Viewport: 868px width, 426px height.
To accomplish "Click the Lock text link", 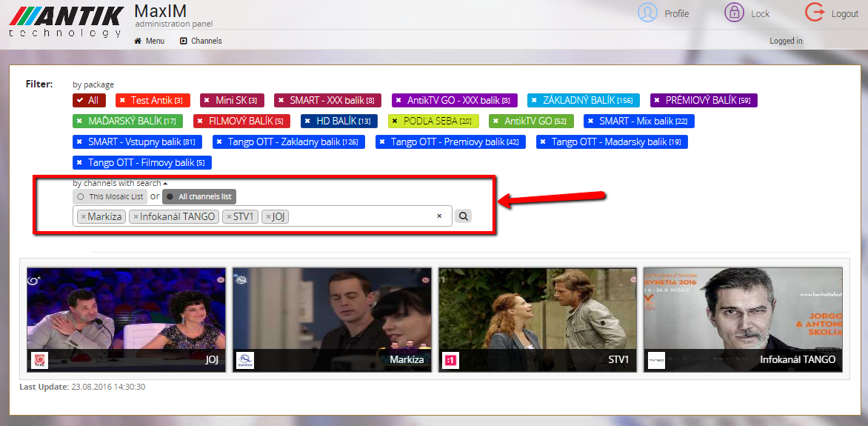I will (760, 14).
